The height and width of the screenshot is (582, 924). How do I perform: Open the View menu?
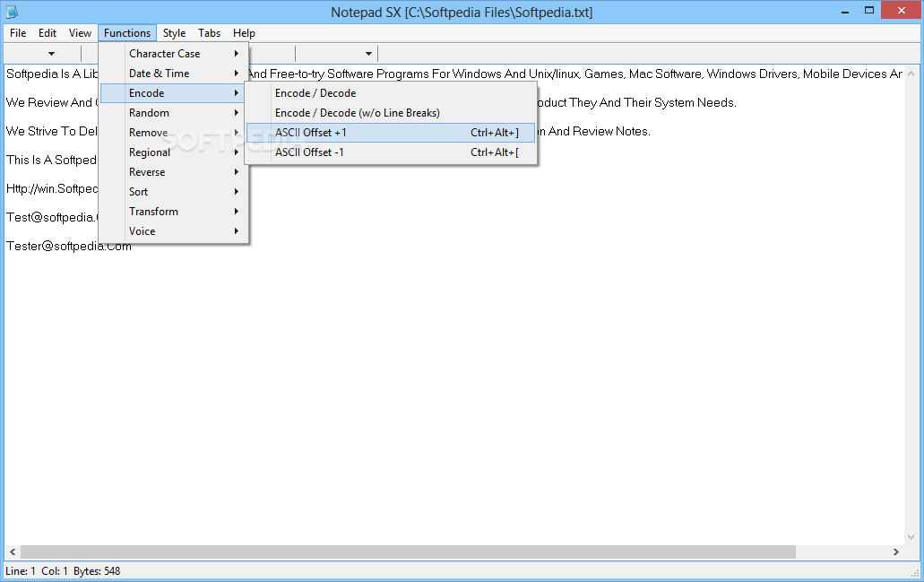click(80, 33)
